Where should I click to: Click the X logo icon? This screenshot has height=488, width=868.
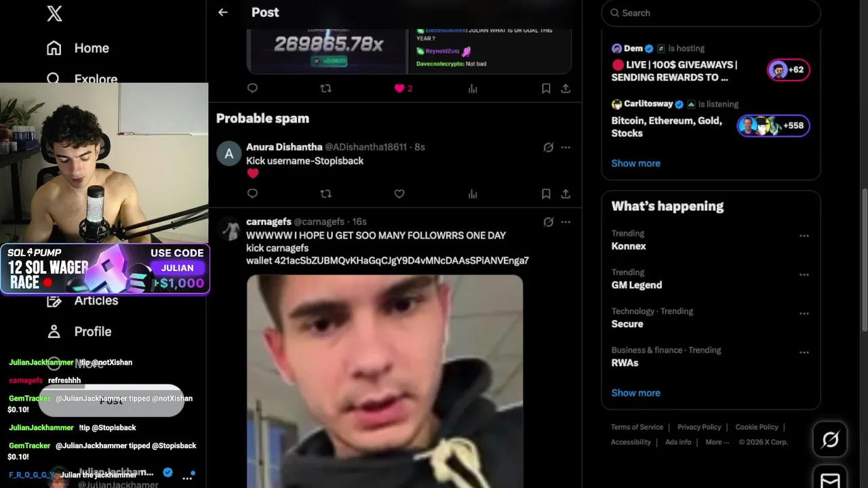click(54, 14)
